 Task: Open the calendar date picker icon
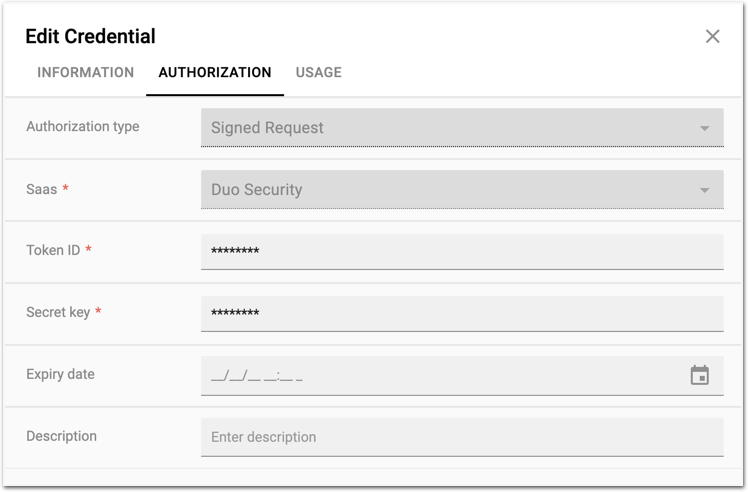(x=700, y=375)
